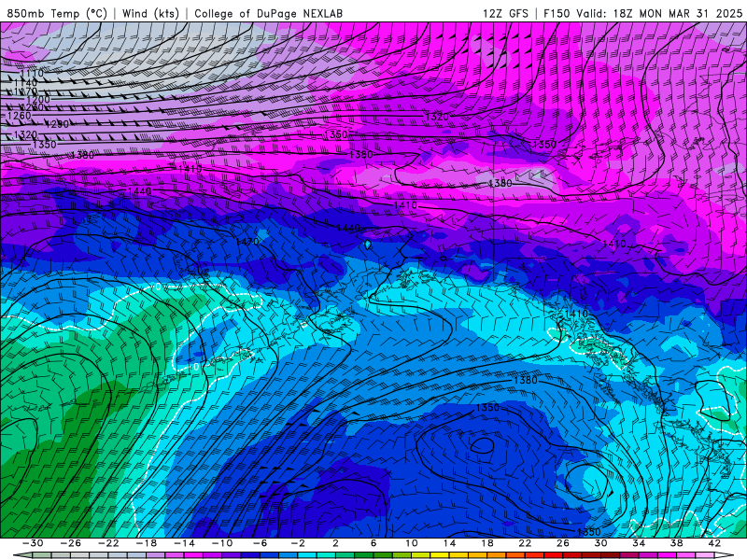The height and width of the screenshot is (560, 747).
Task: Click the 1200 height contour label
Action: click(38, 100)
